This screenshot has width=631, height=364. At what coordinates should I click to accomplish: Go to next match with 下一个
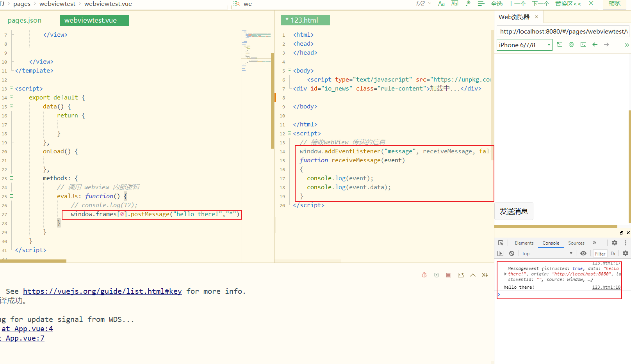(x=541, y=4)
